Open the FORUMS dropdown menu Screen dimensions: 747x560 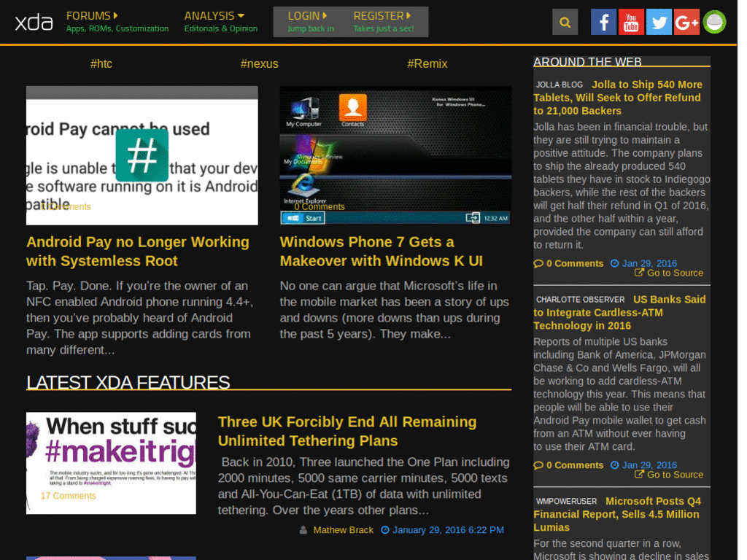click(91, 15)
